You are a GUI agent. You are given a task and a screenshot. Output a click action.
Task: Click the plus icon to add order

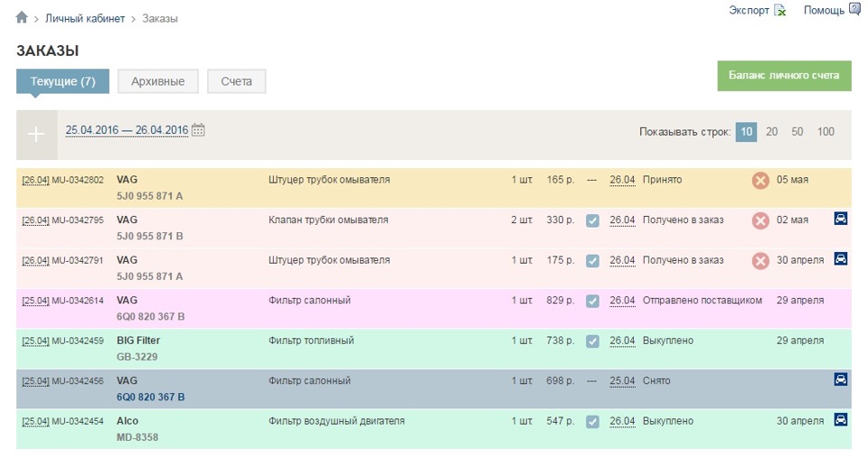[36, 135]
